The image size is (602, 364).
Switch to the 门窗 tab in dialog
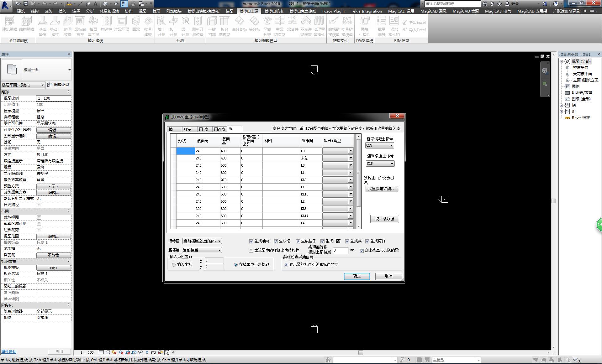click(x=204, y=129)
